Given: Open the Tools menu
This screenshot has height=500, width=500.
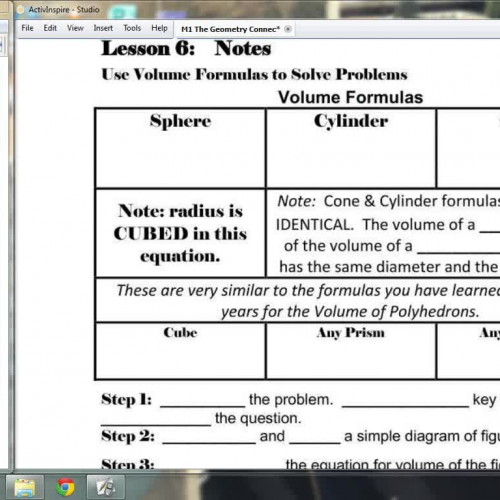Looking at the screenshot, I should [132, 28].
